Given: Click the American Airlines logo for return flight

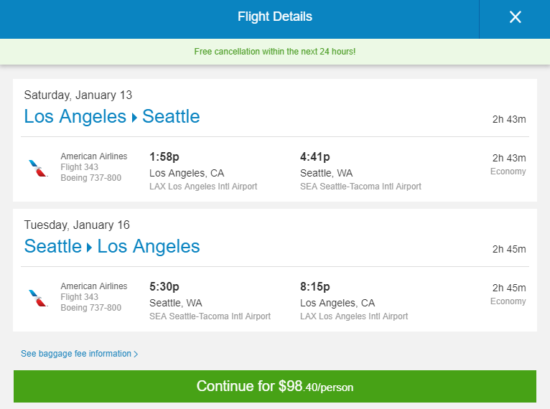Looking at the screenshot, I should [38, 298].
